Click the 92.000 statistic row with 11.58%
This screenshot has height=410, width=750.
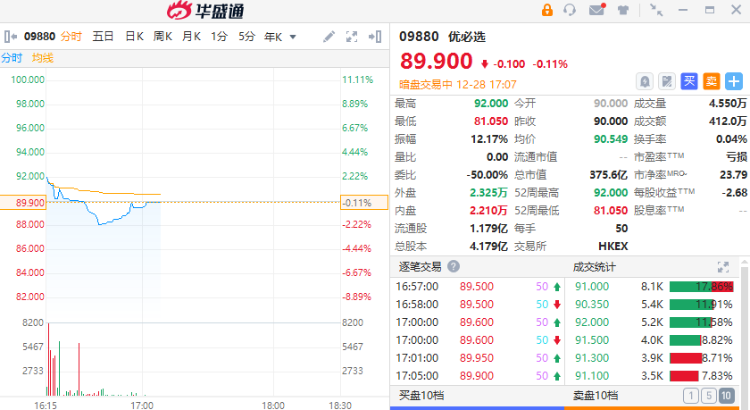tap(653, 322)
